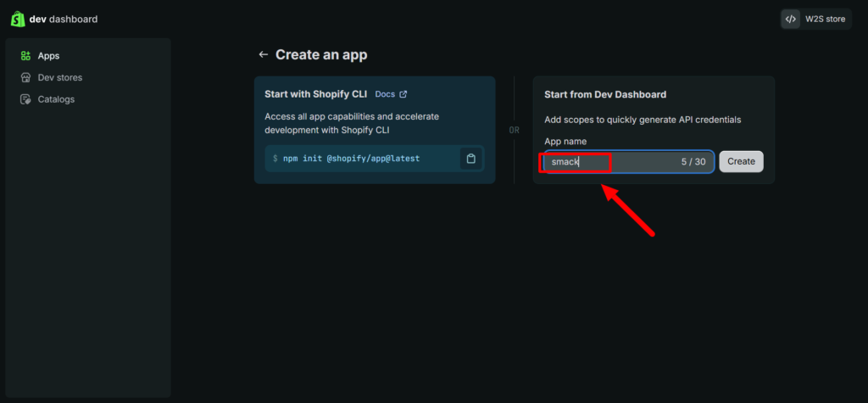868x403 pixels.
Task: Click the App name input field
Action: coord(629,161)
